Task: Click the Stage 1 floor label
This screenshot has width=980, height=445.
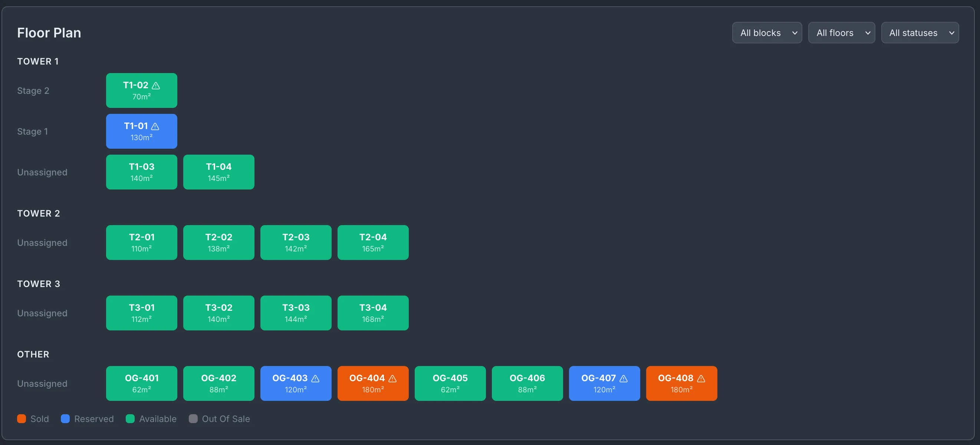Action: [x=32, y=131]
